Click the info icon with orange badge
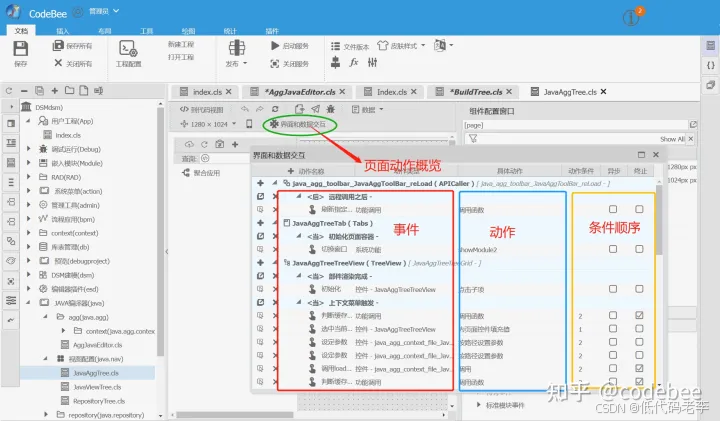The width and height of the screenshot is (720, 421). point(632,17)
